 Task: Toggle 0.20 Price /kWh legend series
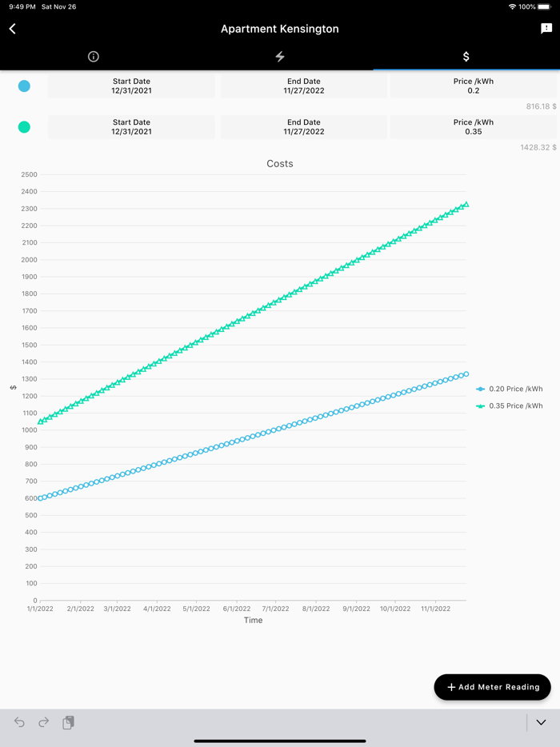(510, 389)
